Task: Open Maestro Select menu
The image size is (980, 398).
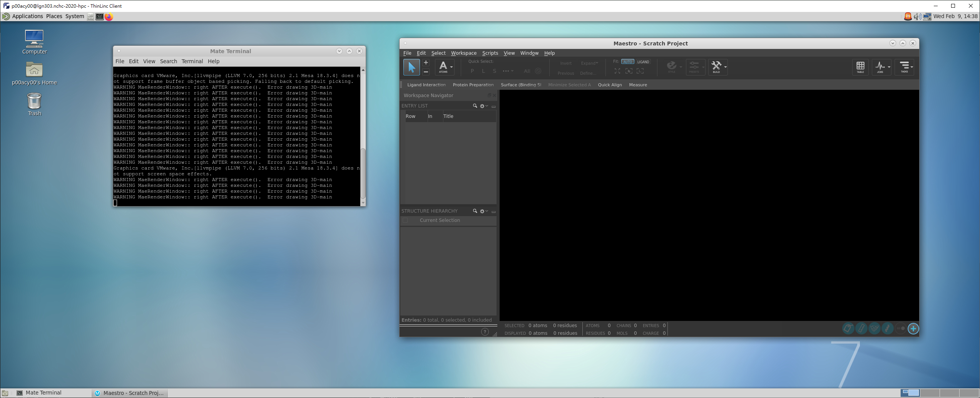Action: coord(438,53)
